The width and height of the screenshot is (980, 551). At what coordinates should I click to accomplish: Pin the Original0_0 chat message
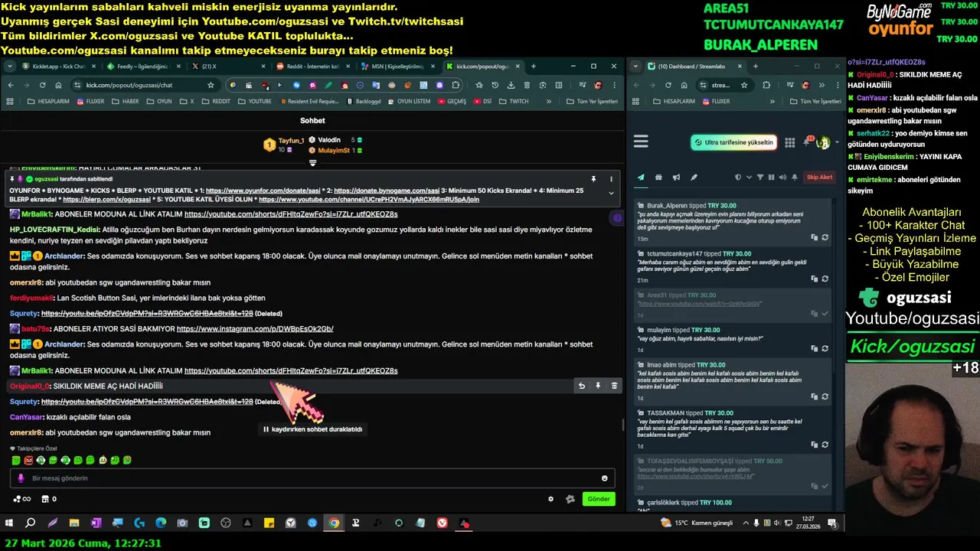click(x=598, y=386)
